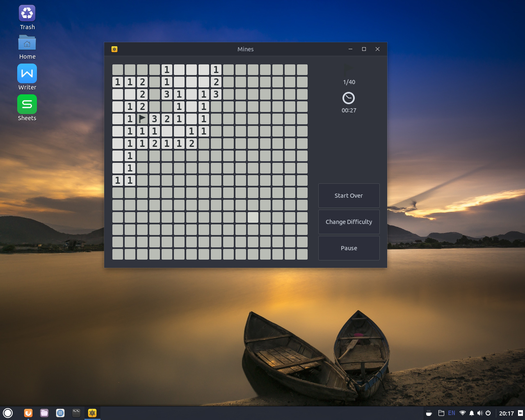Toggle the coffee cup caffeine tray icon
The width and height of the screenshot is (525, 420).
(x=429, y=413)
